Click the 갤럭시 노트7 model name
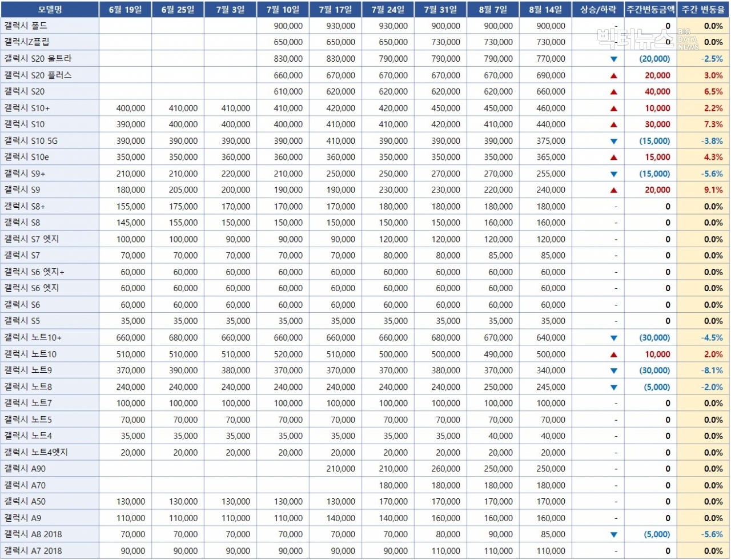731x560 pixels. pos(28,404)
